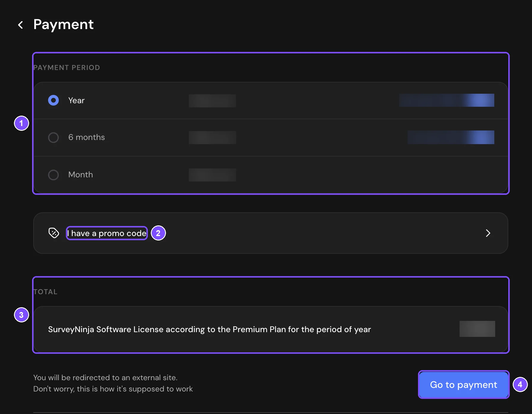
Task: Click the 'Payment' page heading
Action: point(64,24)
